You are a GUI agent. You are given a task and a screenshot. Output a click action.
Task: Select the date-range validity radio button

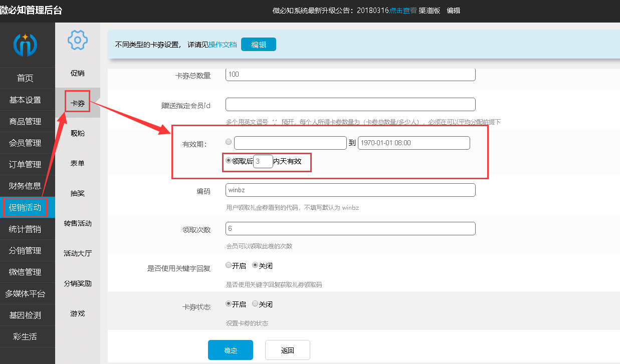[229, 142]
